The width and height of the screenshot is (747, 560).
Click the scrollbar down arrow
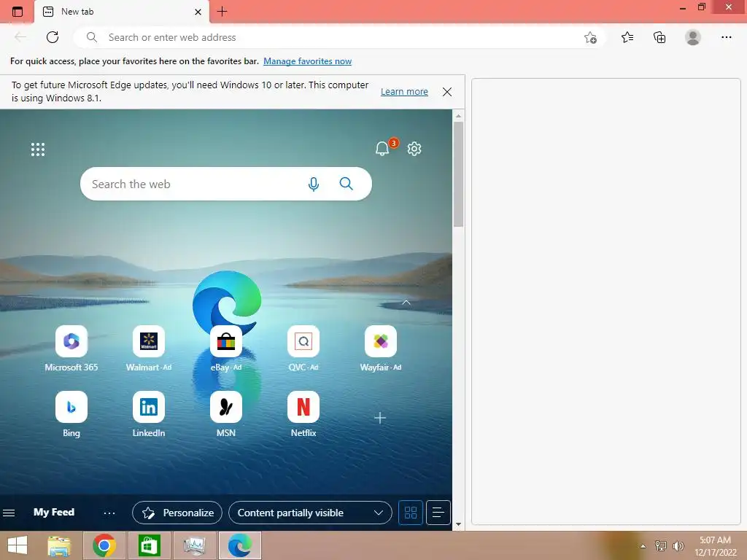[x=458, y=524]
